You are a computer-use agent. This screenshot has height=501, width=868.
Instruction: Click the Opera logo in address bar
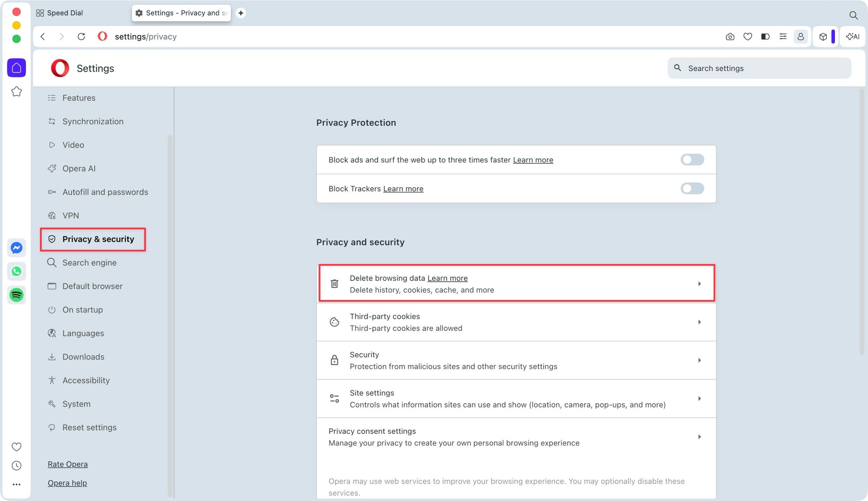click(102, 36)
